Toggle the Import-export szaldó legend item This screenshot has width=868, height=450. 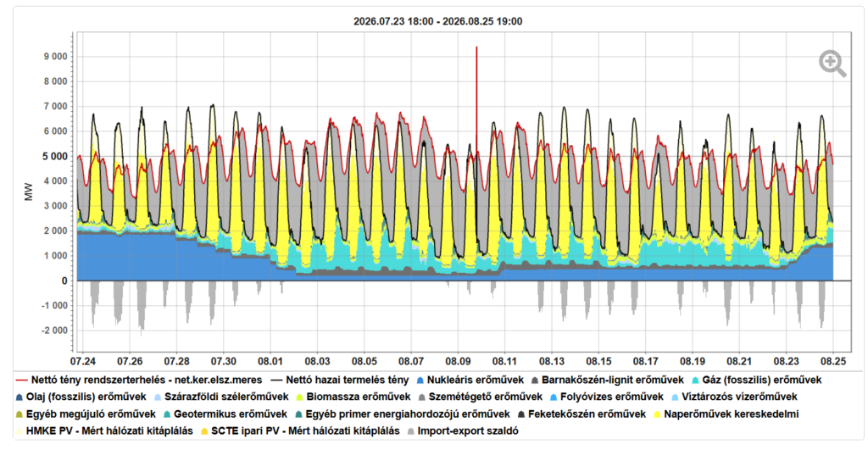[463, 431]
